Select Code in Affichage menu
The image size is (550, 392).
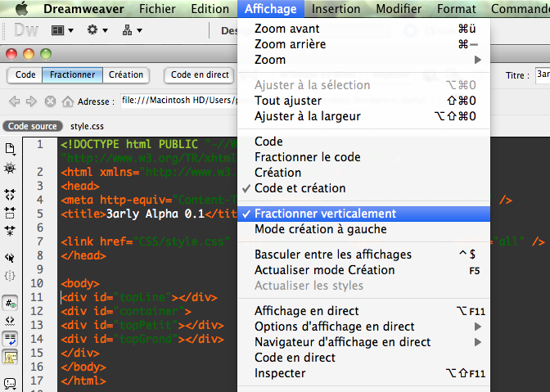point(363,142)
